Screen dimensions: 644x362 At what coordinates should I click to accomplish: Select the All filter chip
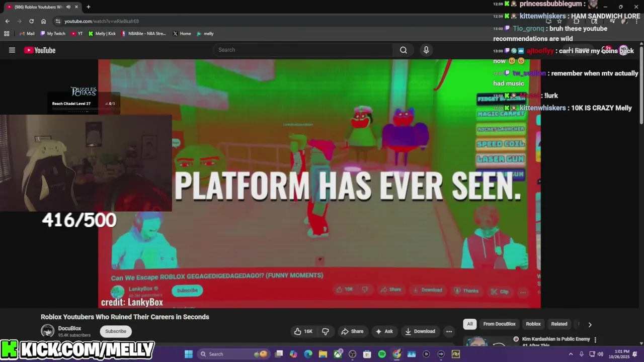tap(470, 324)
